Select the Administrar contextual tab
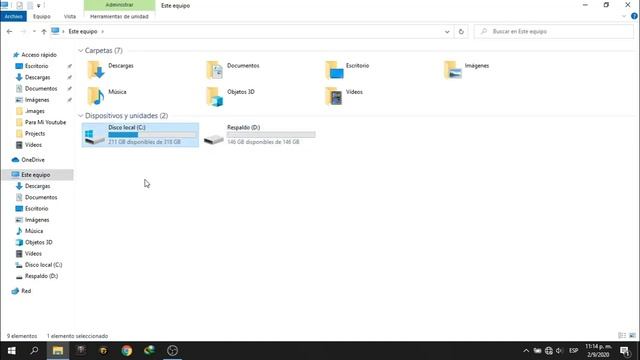The width and height of the screenshot is (640, 360). 119,5
